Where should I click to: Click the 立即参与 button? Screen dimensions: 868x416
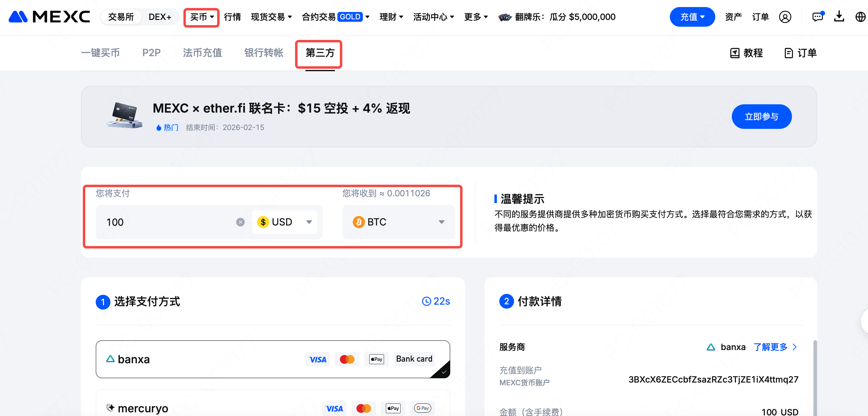click(761, 117)
